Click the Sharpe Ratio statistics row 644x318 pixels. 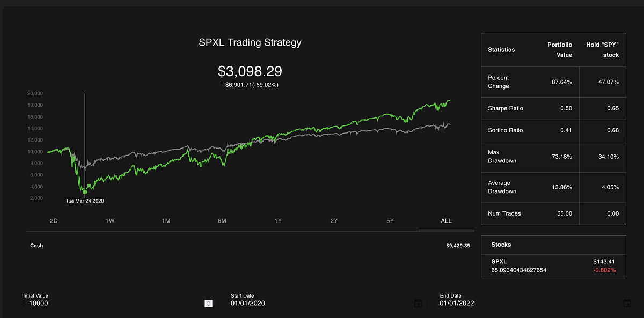[553, 108]
